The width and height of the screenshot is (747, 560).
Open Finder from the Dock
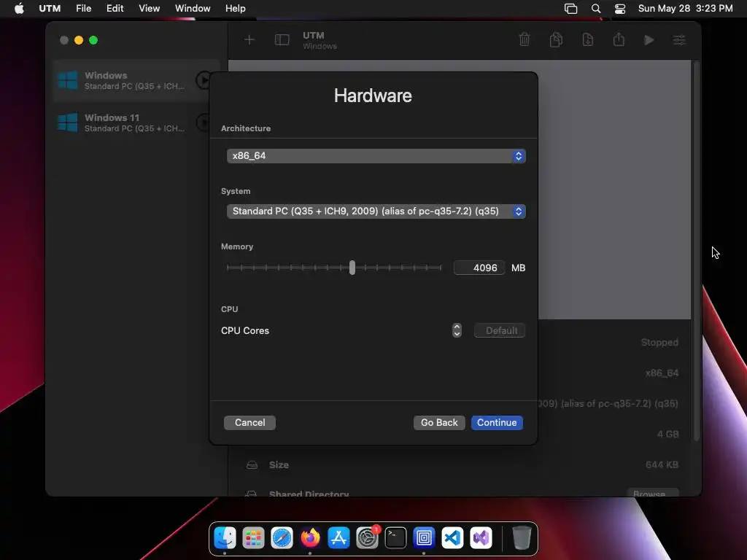225,538
